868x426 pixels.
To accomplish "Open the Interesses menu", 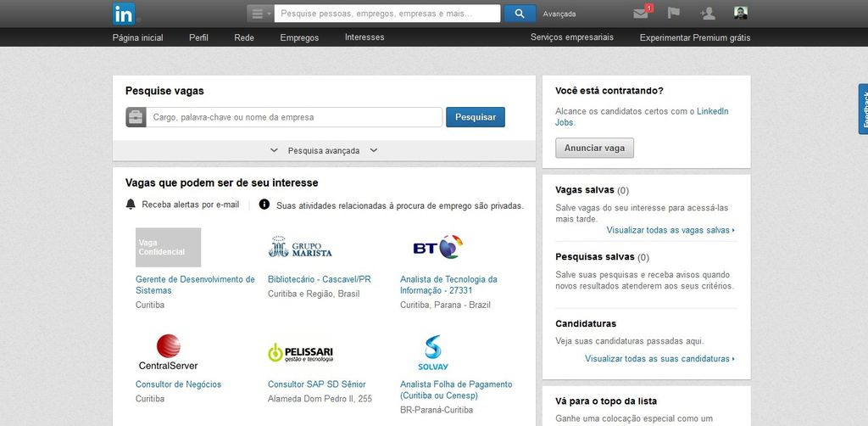I will 364,37.
